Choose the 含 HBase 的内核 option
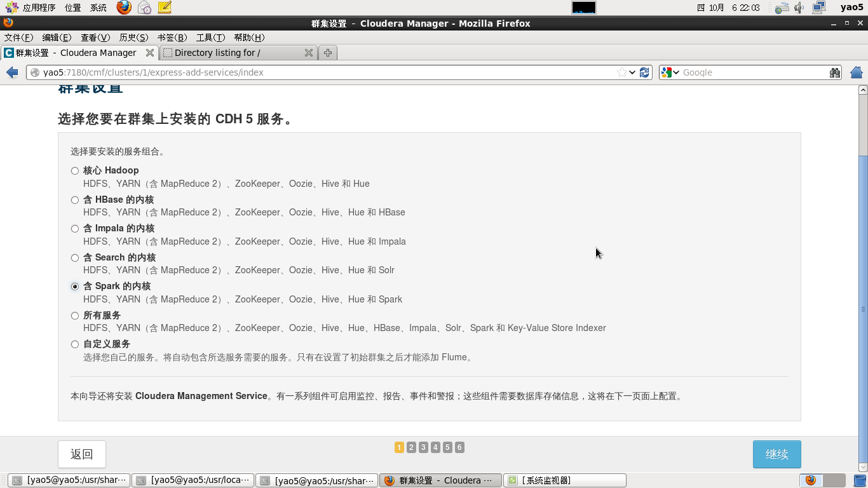Image resolution: width=868 pixels, height=488 pixels. point(75,200)
